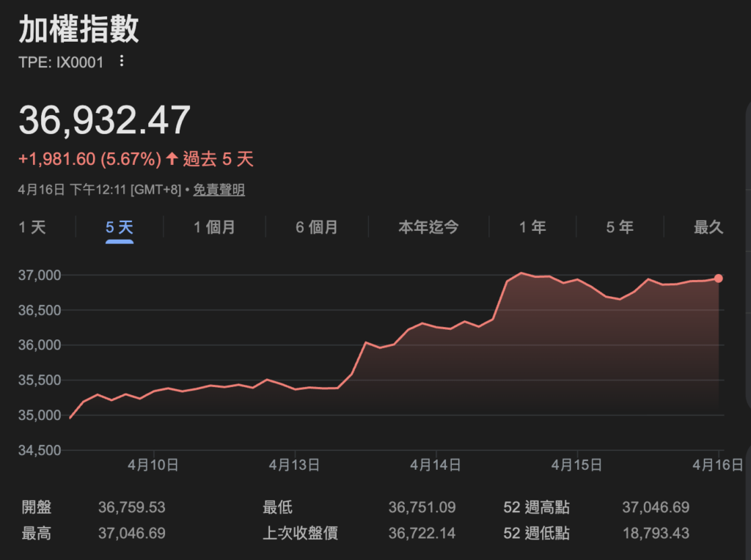Switch chart to 6 個月

(317, 227)
